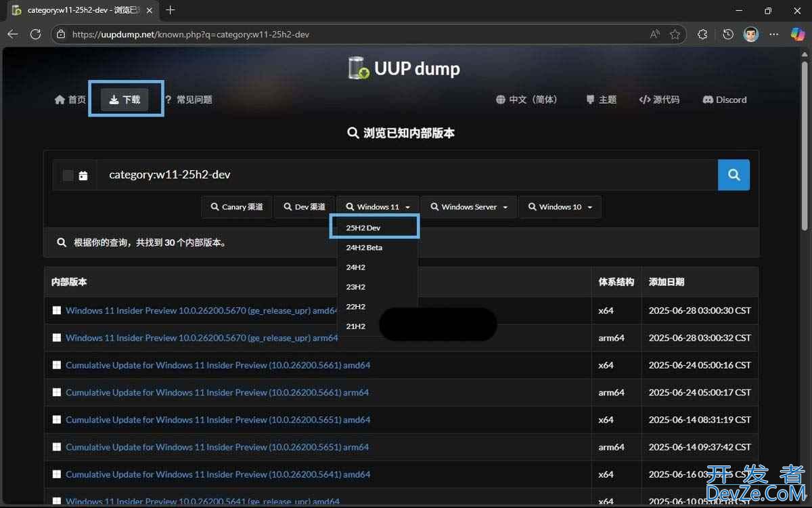Close the category:w11-25h2-dev tab
812x508 pixels.
pyautogui.click(x=150, y=10)
